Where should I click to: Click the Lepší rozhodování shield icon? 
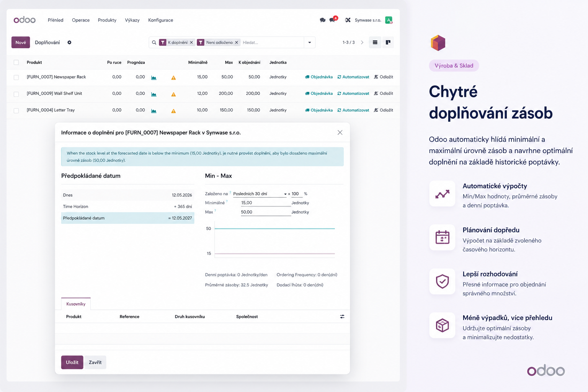(442, 281)
